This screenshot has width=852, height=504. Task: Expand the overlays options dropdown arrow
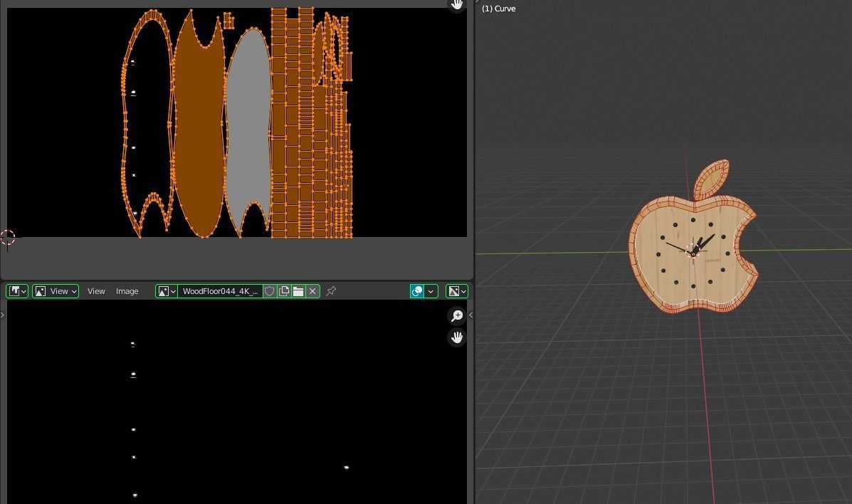tap(431, 291)
